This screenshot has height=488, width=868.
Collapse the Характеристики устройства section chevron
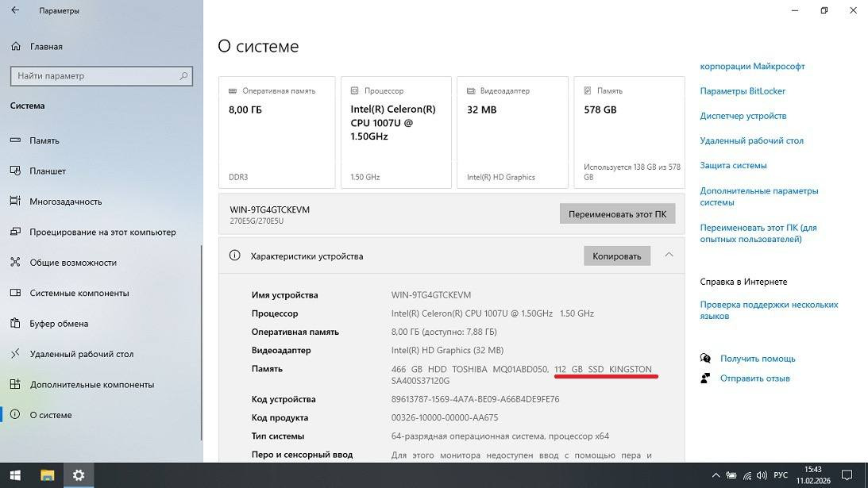(669, 256)
